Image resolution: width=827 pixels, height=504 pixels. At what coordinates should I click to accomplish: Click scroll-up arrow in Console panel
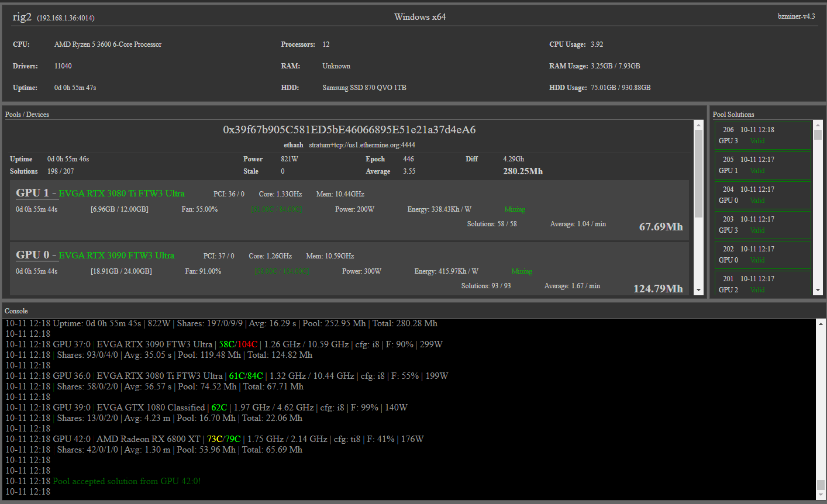[x=821, y=323]
